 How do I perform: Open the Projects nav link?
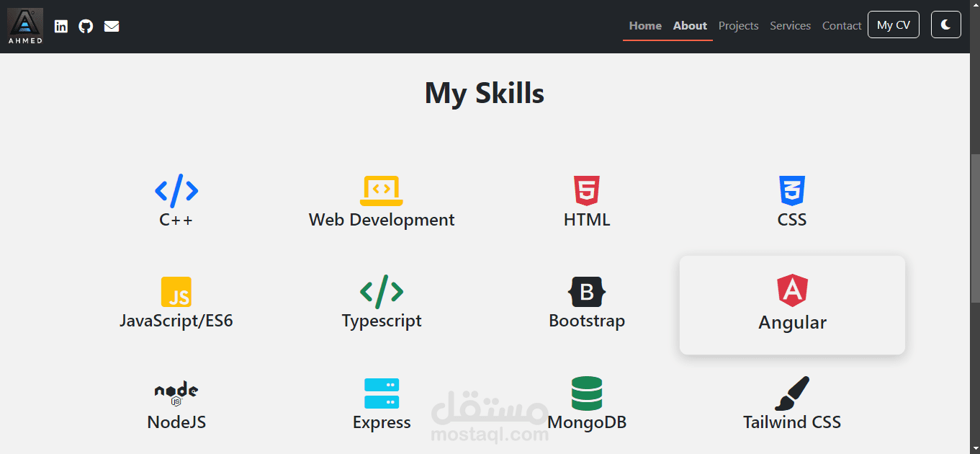(x=739, y=25)
